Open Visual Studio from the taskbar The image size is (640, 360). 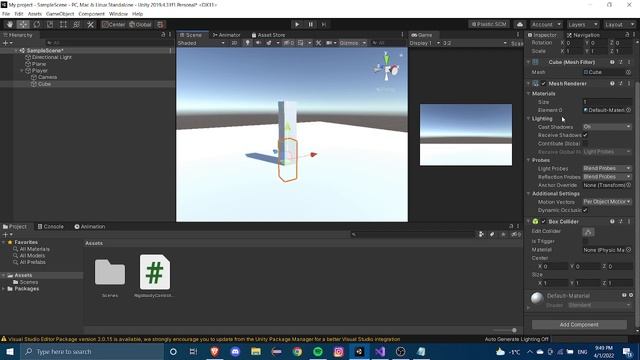point(380,351)
